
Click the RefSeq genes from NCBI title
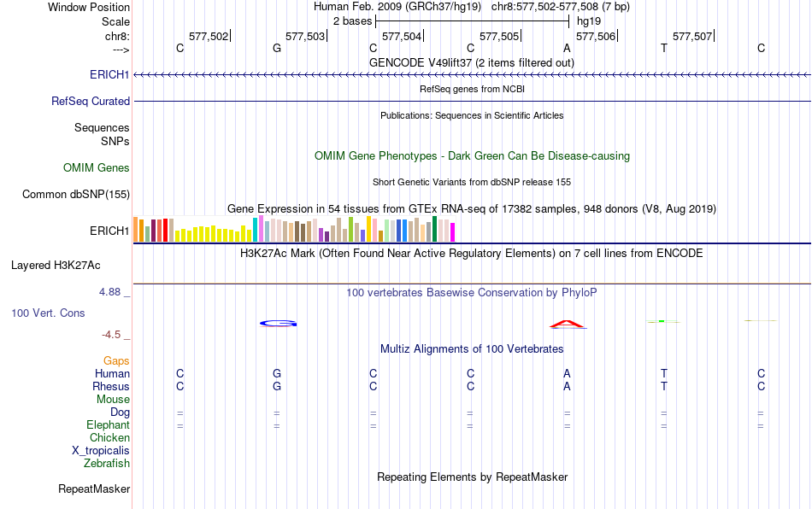coord(473,89)
